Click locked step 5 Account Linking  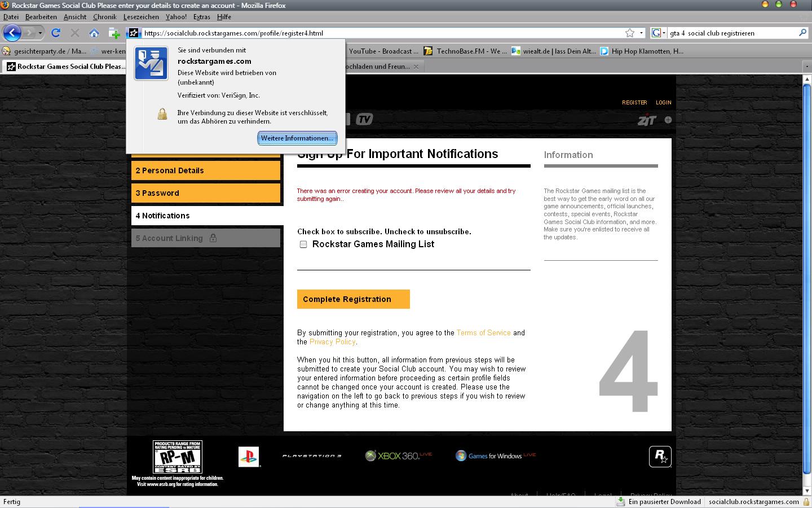[206, 238]
